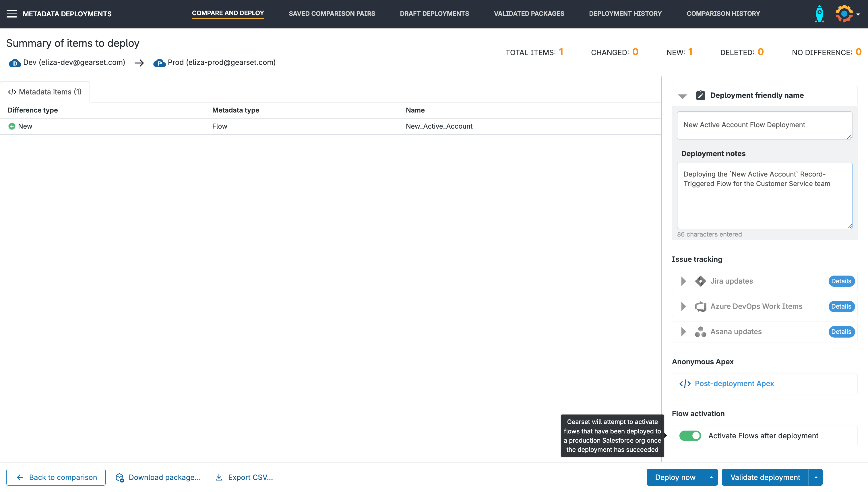Open the Deployment History tab
868x492 pixels.
pos(625,13)
